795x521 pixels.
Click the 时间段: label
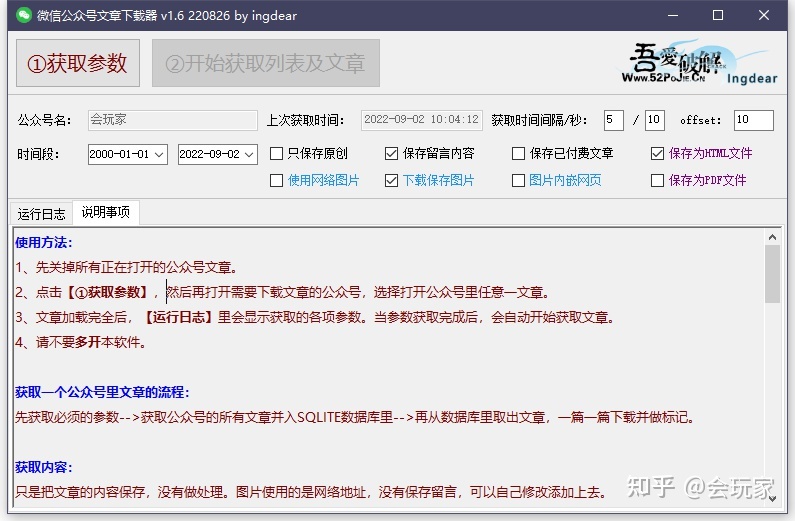coord(39,154)
